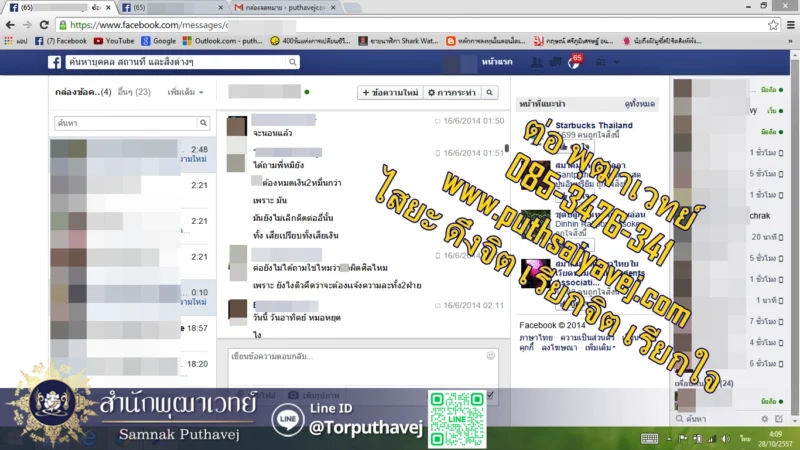Open the privacy shortcuts icon

601,62
